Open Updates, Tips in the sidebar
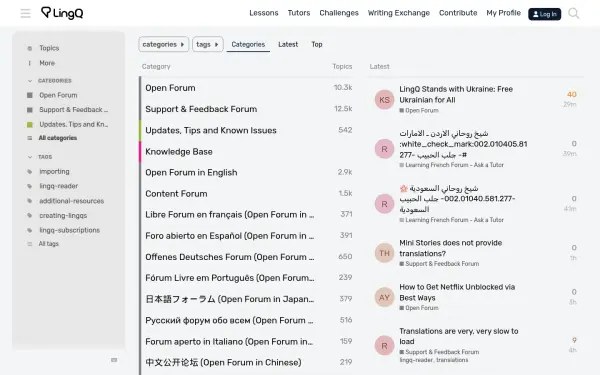The height and width of the screenshot is (375, 600). coord(73,124)
